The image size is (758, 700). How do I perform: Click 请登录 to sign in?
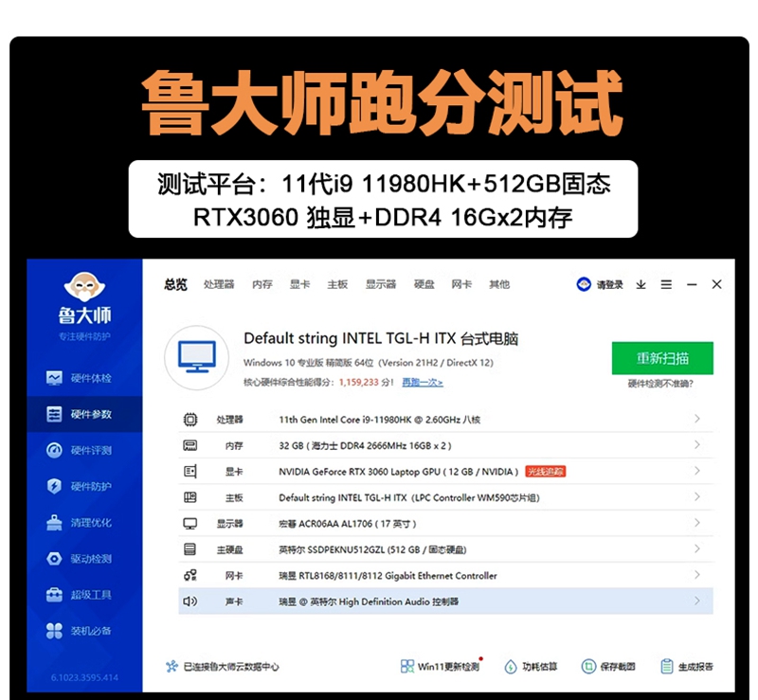click(x=610, y=285)
